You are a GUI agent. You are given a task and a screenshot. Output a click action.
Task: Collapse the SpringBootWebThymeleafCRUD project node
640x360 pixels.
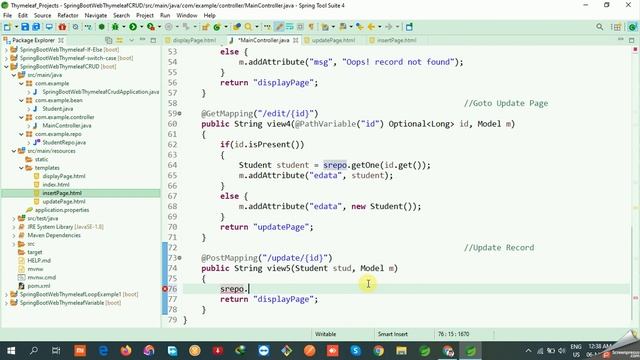(6, 67)
